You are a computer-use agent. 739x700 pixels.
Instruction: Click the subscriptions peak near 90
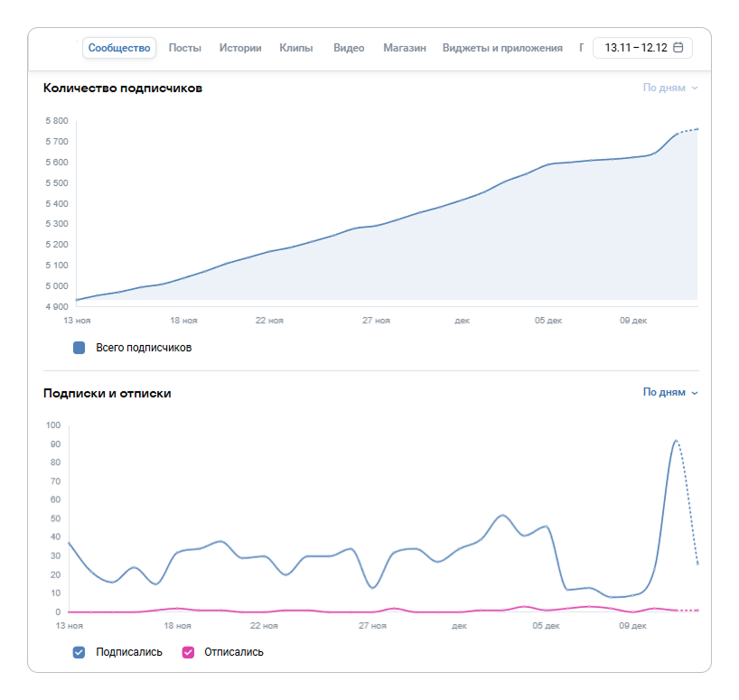coord(676,441)
